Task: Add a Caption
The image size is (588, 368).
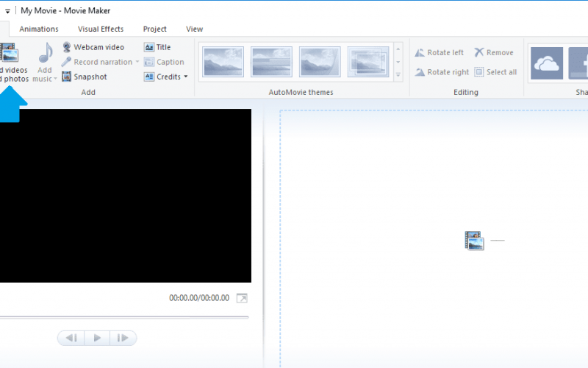Action: [x=164, y=62]
